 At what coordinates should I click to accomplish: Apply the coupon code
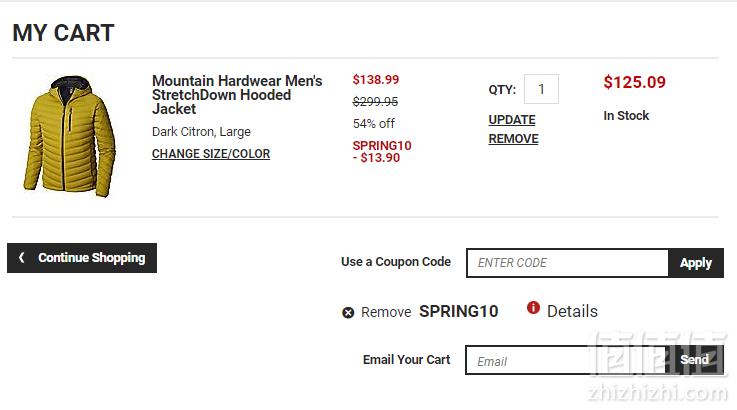click(x=696, y=263)
